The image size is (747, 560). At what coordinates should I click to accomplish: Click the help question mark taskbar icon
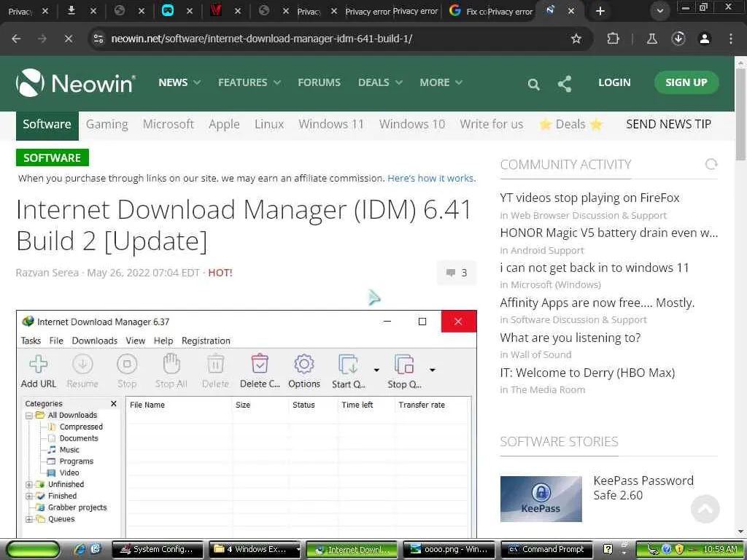tap(608, 549)
